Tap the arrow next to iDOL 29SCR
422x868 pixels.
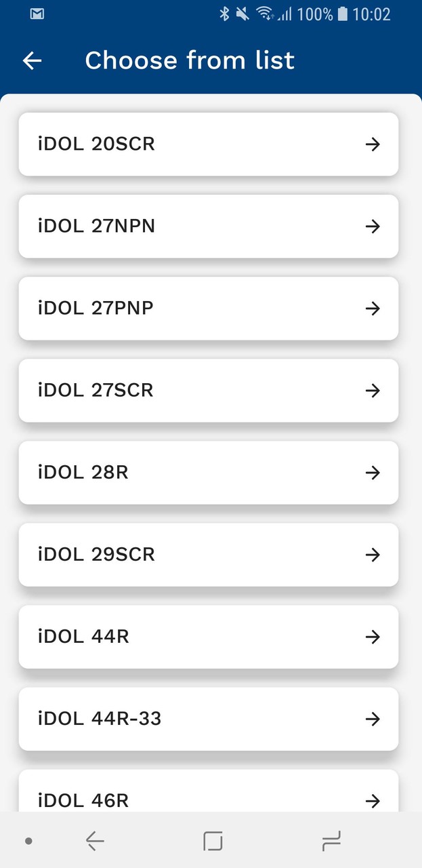(373, 555)
